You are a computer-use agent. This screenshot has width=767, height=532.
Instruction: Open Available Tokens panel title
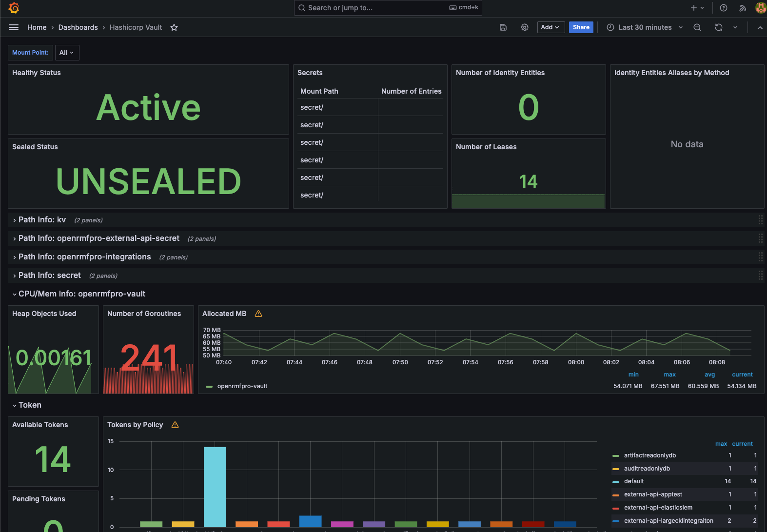click(40, 425)
